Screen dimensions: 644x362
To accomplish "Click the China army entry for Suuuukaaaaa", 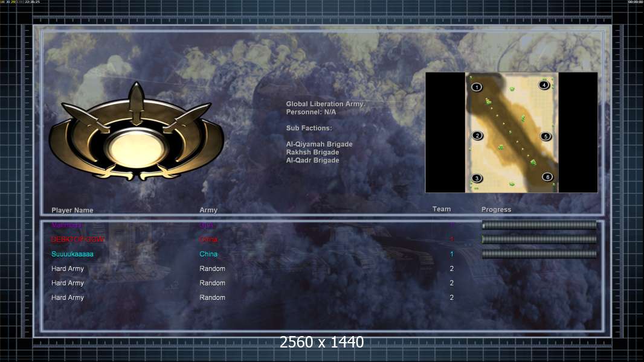I will click(x=208, y=254).
